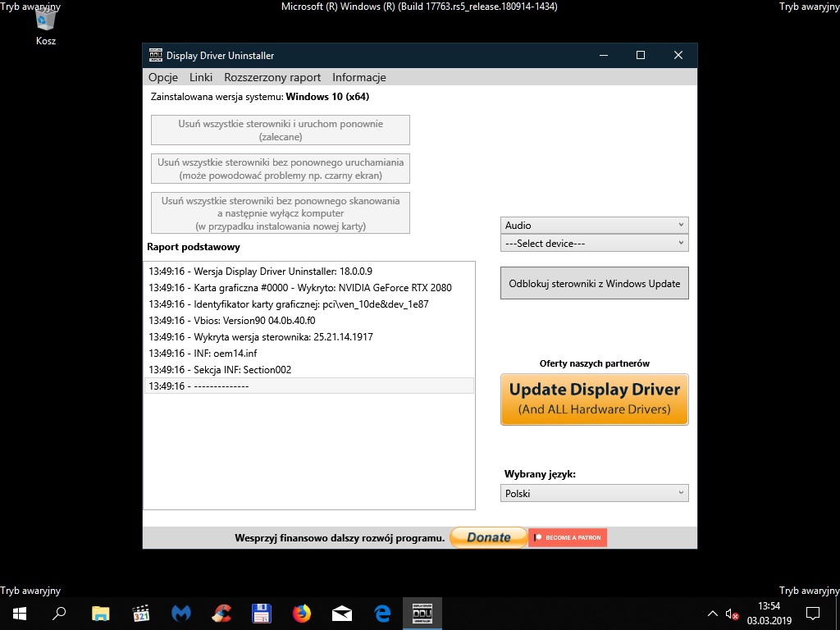840x630 pixels.
Task: Launch Media Player Classic from taskbar
Action: coord(141,614)
